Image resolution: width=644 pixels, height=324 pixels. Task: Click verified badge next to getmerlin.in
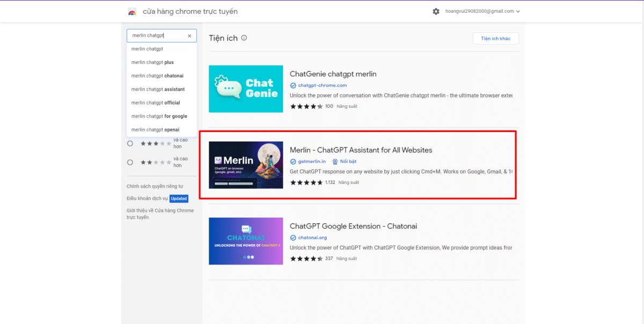293,161
